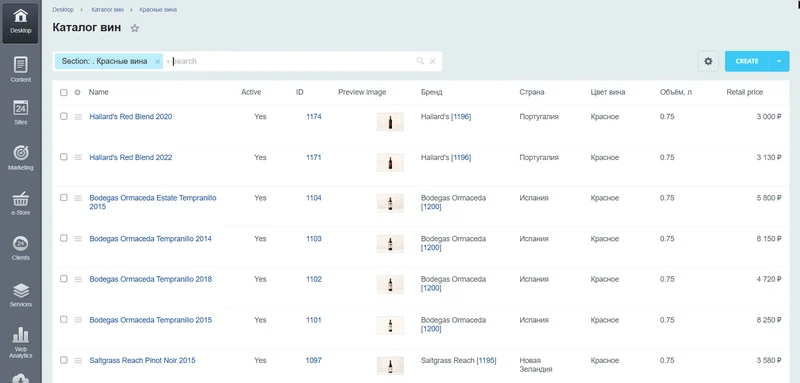
Task: Click the search magnifier icon
Action: [x=420, y=61]
